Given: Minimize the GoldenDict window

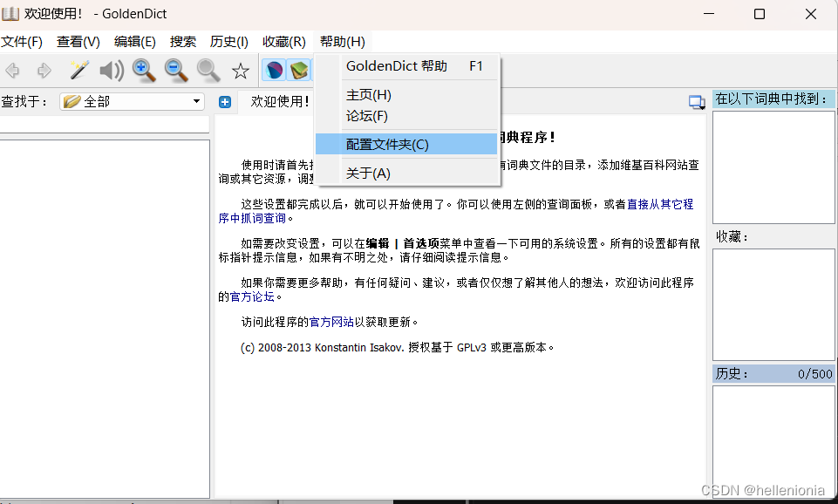Looking at the screenshot, I should 709,14.
